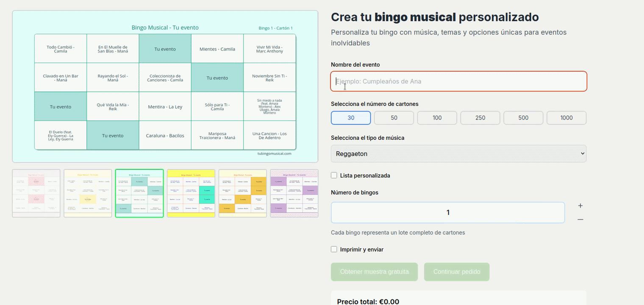644x305 pixels.
Task: Select the purple bingo theme thumbnail
Action: pos(294,193)
